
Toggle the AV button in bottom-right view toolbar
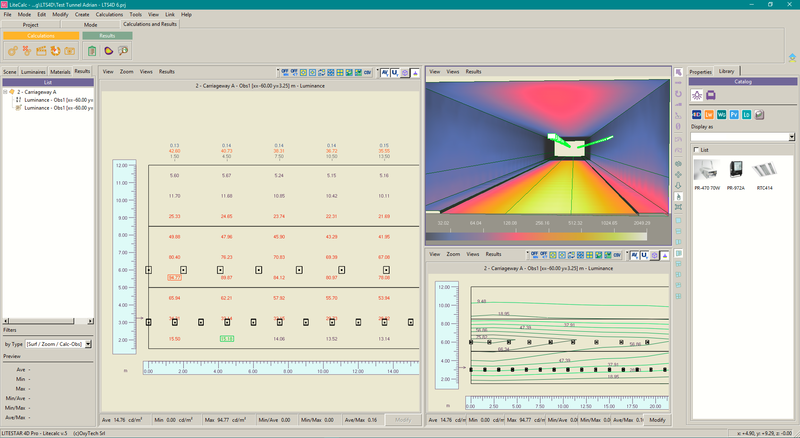click(x=634, y=255)
